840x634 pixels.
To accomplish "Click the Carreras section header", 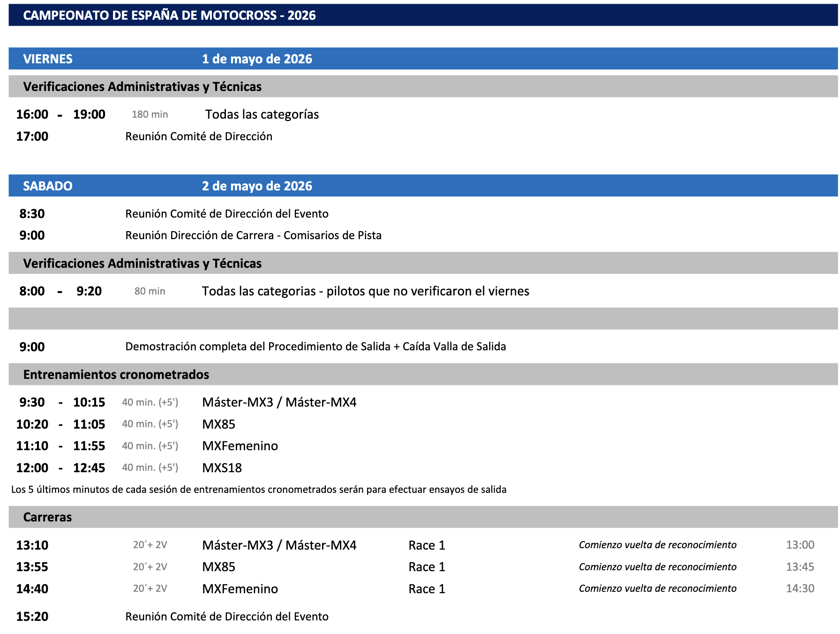I will tap(47, 517).
